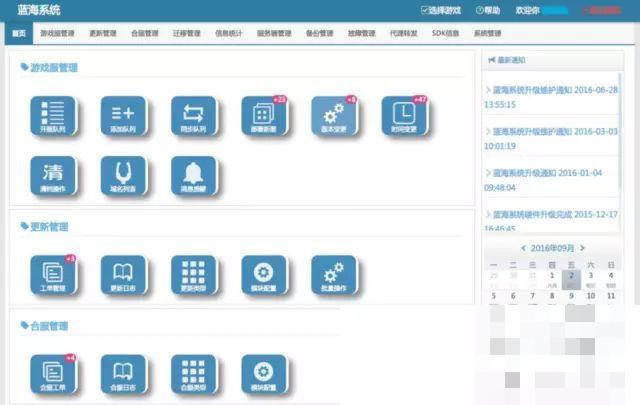This screenshot has height=405, width=640.
Task: Open the gears tile with +8 badge
Action: [334, 116]
